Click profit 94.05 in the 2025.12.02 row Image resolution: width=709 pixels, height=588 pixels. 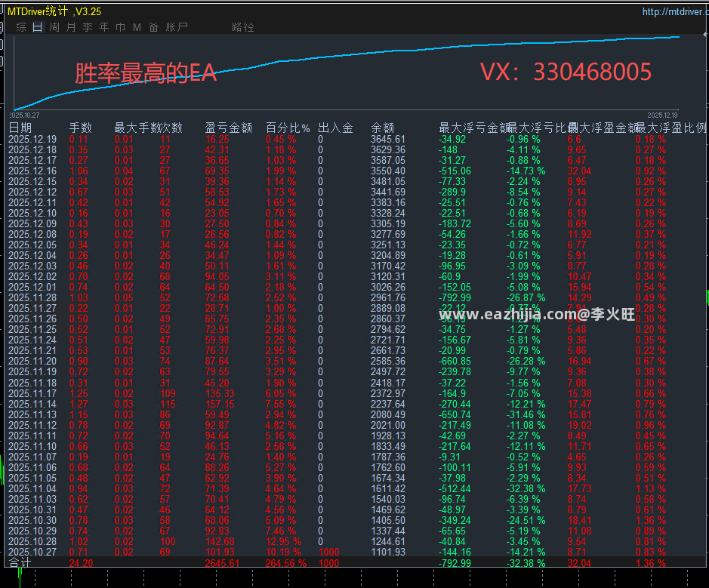pyautogui.click(x=217, y=276)
